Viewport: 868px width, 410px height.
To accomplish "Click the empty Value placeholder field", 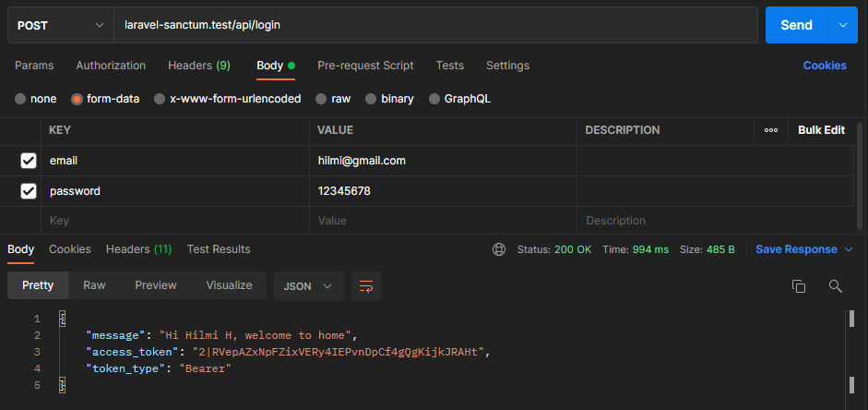I will click(443, 221).
